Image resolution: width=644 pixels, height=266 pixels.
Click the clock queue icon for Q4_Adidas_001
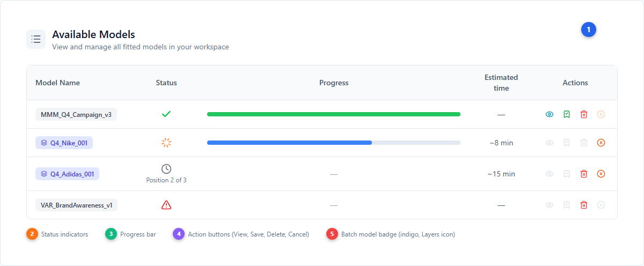[x=166, y=169]
